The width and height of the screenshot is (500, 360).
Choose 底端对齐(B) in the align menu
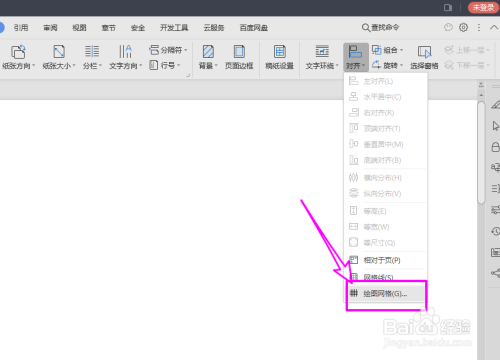point(385,160)
